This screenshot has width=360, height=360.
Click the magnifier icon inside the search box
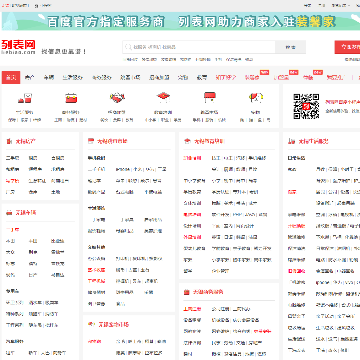128,47
